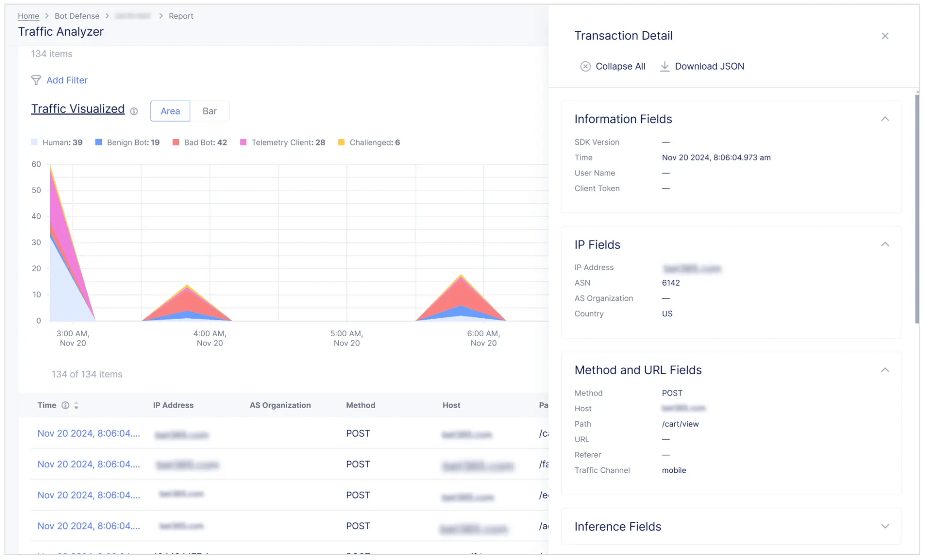Collapse the IP Fields section
Viewport: 926px width, 560px height.
885,244
